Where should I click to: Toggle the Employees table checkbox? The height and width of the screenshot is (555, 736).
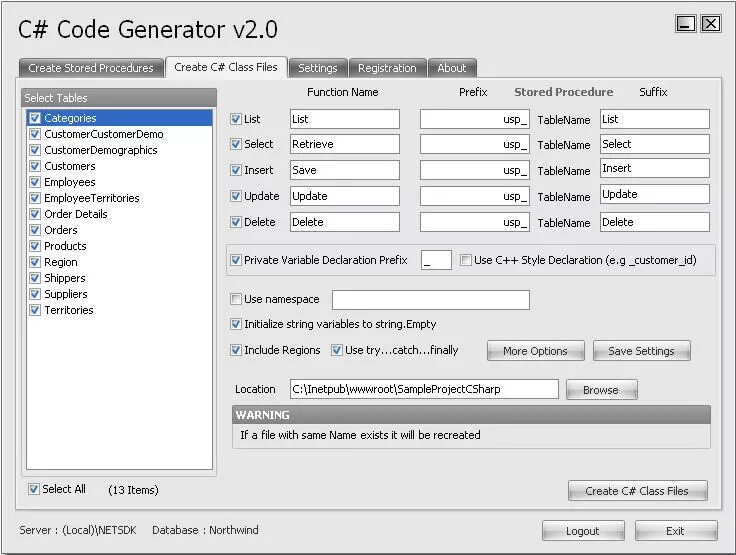[x=35, y=182]
